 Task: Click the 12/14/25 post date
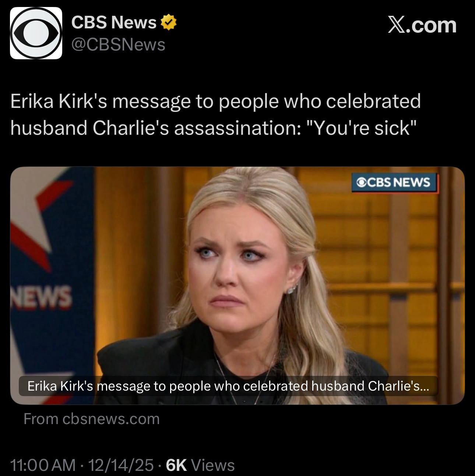tap(121, 465)
